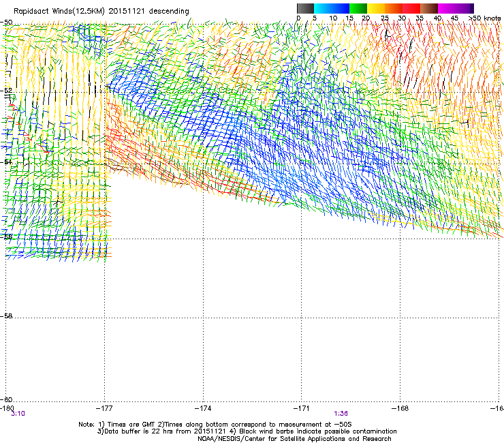
Task: Click the '-168' longitude axis label
Action: coord(400,408)
